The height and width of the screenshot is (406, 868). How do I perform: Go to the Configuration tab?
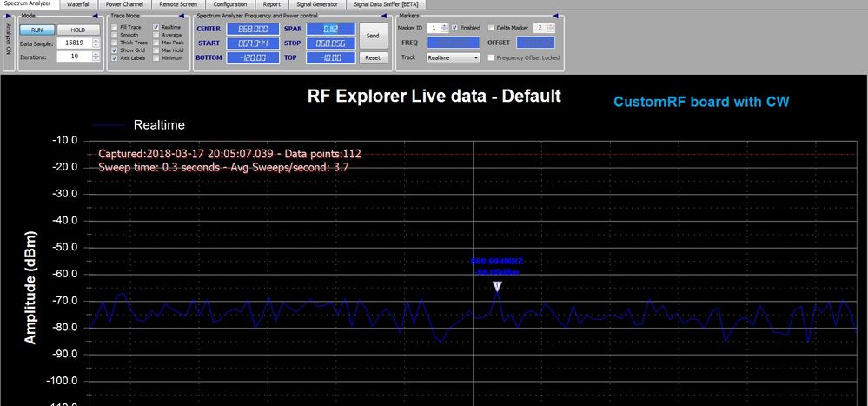coord(229,3)
